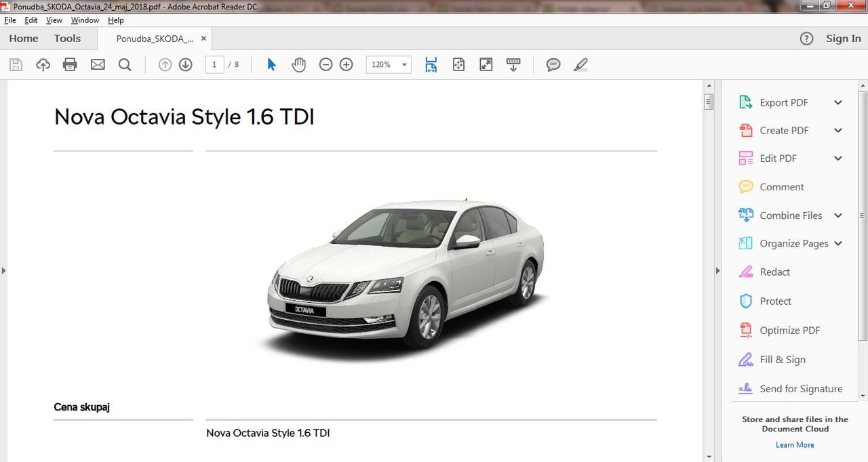Open Help question mark icon
The width and height of the screenshot is (868, 462).
click(806, 39)
